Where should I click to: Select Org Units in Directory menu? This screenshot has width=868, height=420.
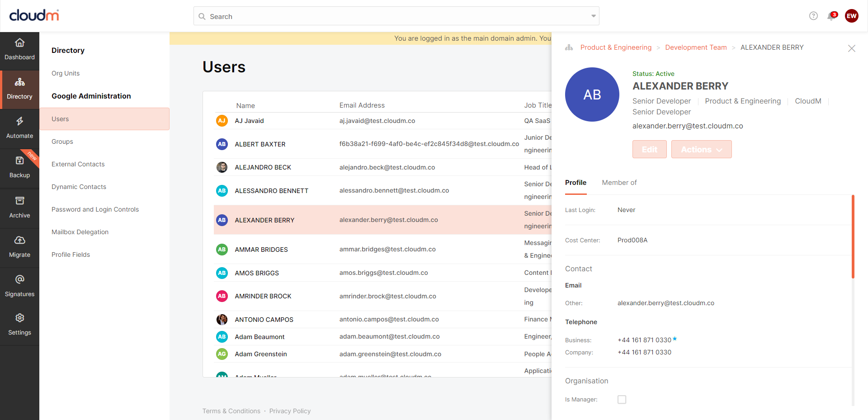tap(66, 73)
